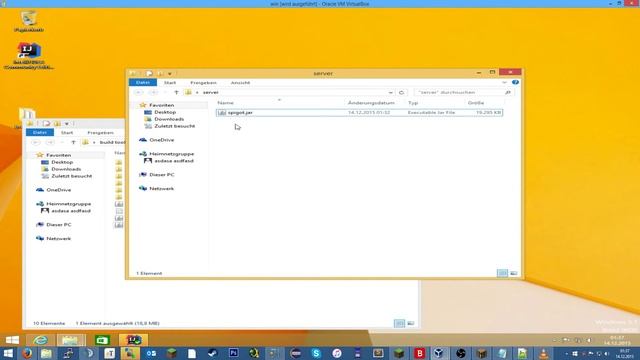640x360 pixels.
Task: Open the IntelliJ IDEA desktop shortcut
Action: click(x=29, y=55)
